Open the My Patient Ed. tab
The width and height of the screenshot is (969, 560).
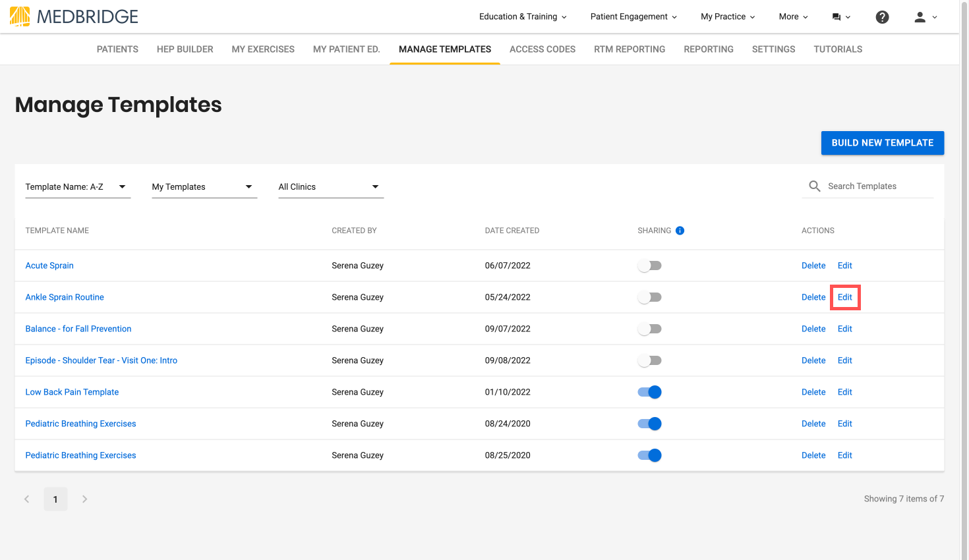(x=347, y=49)
